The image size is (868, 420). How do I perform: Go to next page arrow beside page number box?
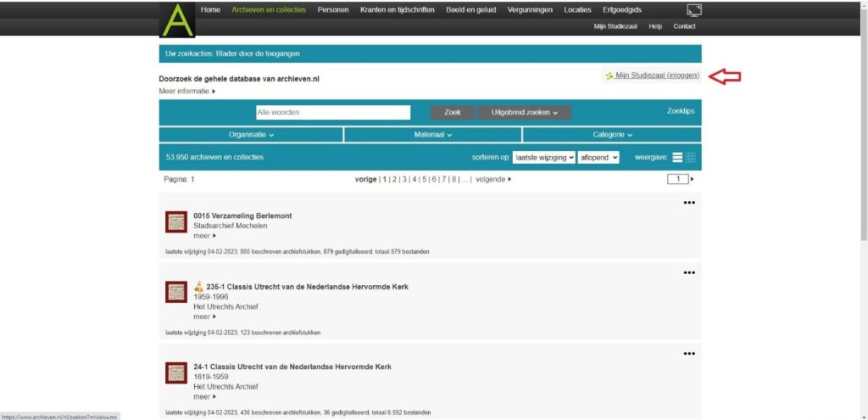tap(692, 180)
